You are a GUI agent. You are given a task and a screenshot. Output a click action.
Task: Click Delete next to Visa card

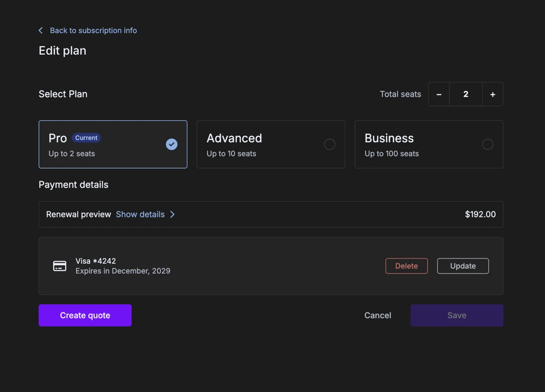tap(406, 265)
